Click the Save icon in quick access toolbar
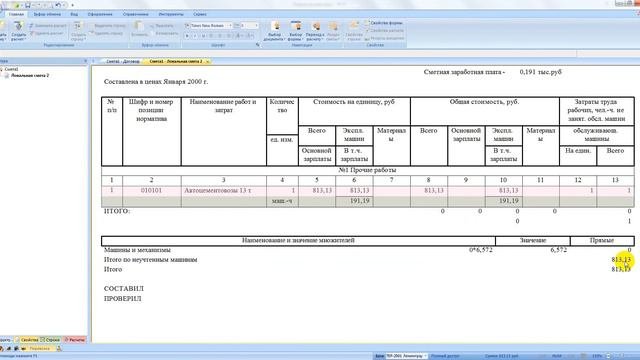This screenshot has width=640, height=360. tap(28, 5)
